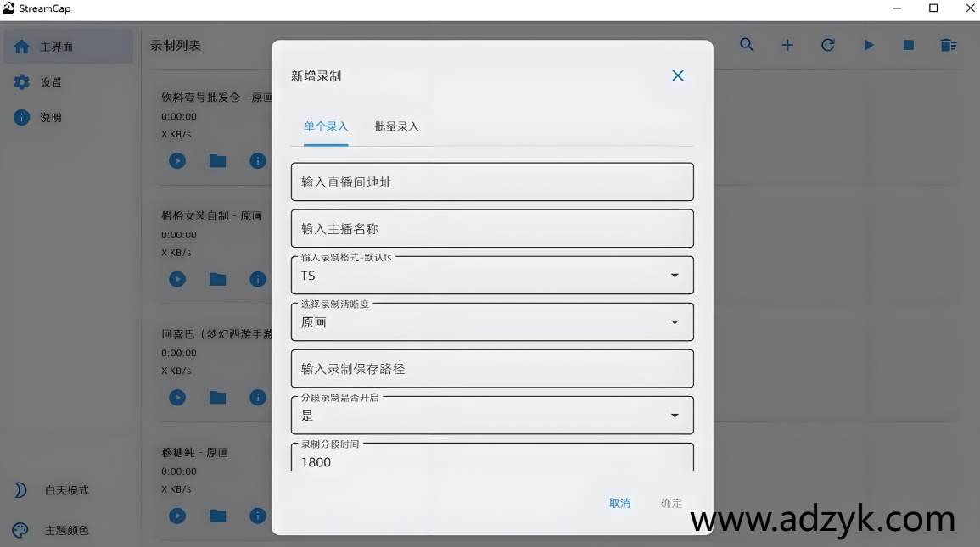The image size is (980, 547).
Task: Open the batch management icon in toolbar
Action: coord(949,45)
